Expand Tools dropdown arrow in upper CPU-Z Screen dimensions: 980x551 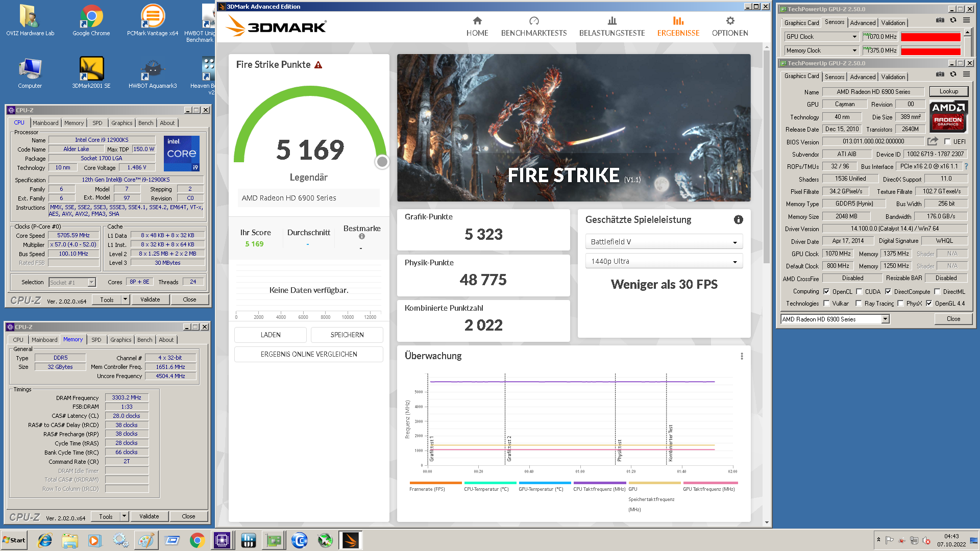click(x=125, y=299)
